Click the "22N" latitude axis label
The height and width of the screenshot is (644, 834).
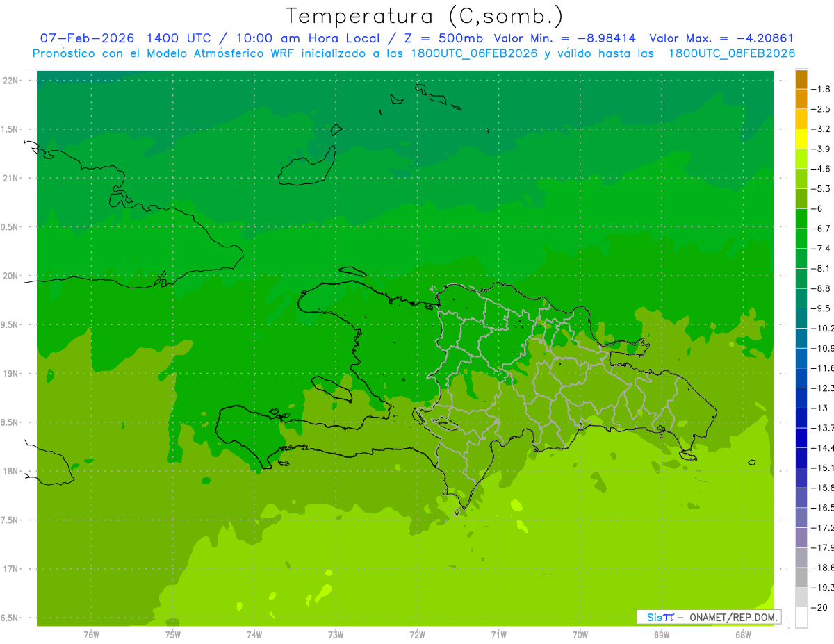pos(11,81)
